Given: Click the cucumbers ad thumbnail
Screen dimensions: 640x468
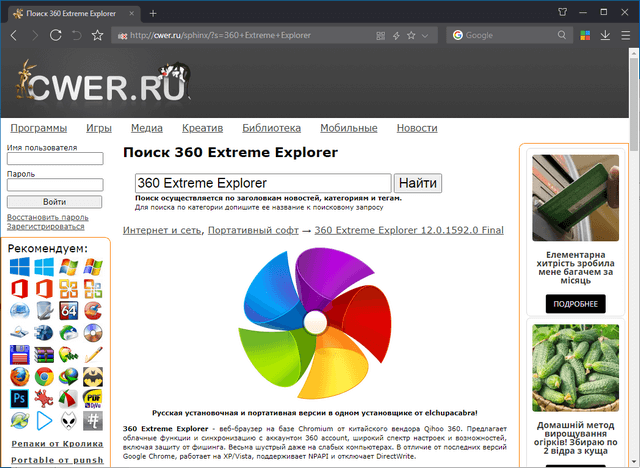Looking at the screenshot, I should tap(576, 368).
